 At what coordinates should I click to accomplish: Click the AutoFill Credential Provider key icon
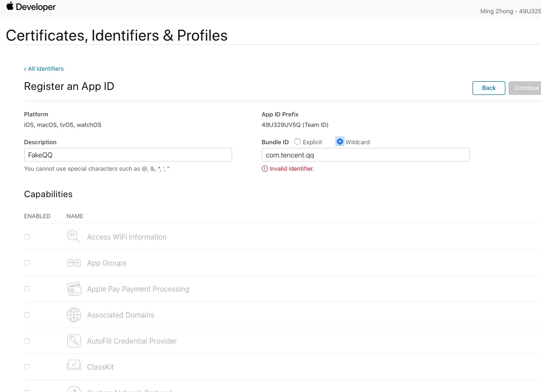tap(74, 341)
